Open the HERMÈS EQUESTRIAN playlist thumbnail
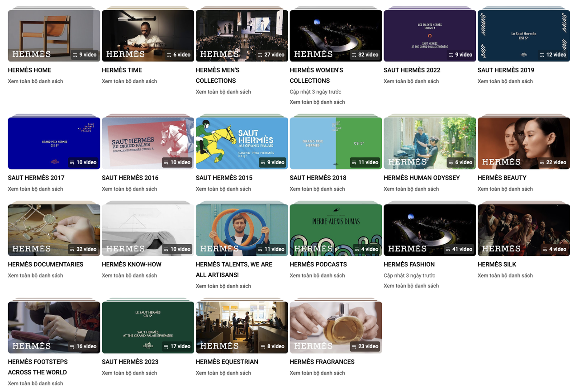The height and width of the screenshot is (392, 579). (x=242, y=327)
